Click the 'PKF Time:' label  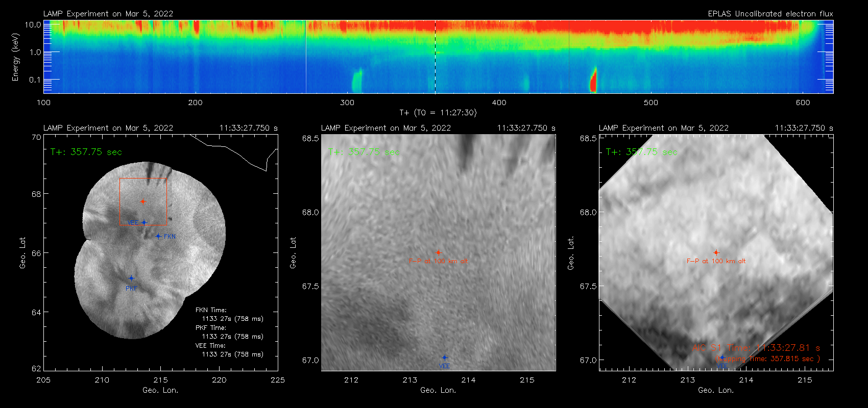click(x=211, y=328)
